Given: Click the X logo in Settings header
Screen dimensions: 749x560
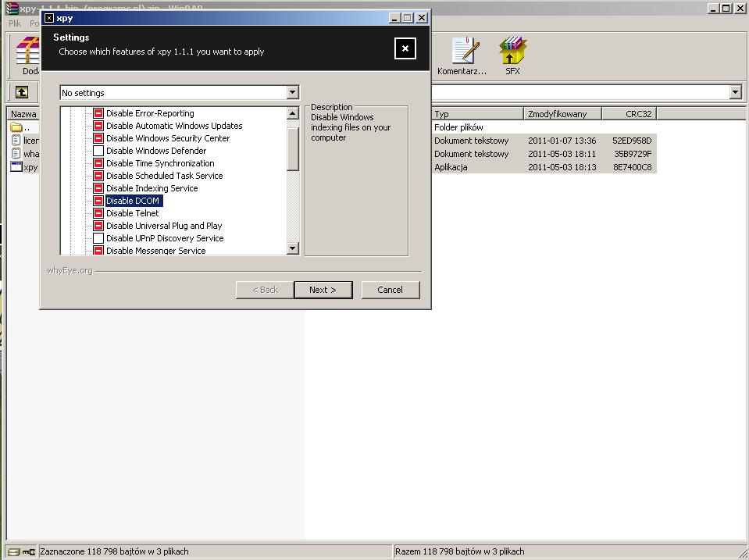Looking at the screenshot, I should [x=405, y=48].
